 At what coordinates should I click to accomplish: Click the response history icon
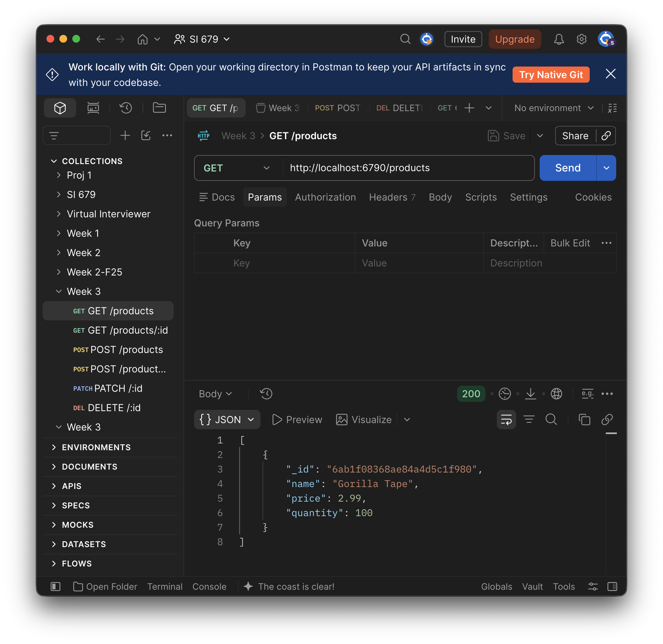pyautogui.click(x=266, y=394)
